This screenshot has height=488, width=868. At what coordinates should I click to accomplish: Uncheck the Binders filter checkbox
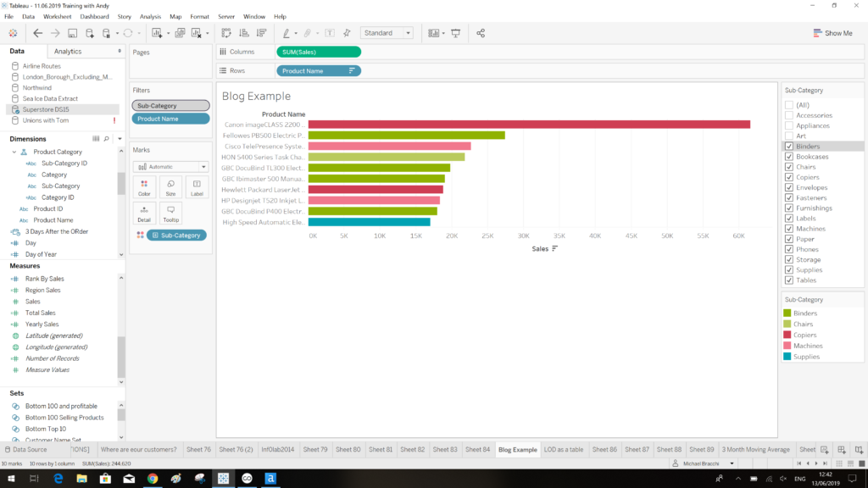789,146
